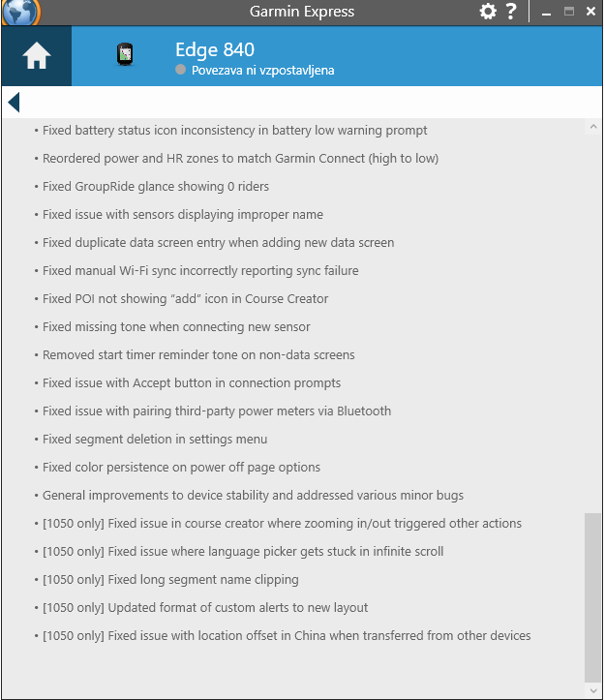605x700 pixels.
Task: Click the Garmin globe logo
Action: (x=21, y=12)
